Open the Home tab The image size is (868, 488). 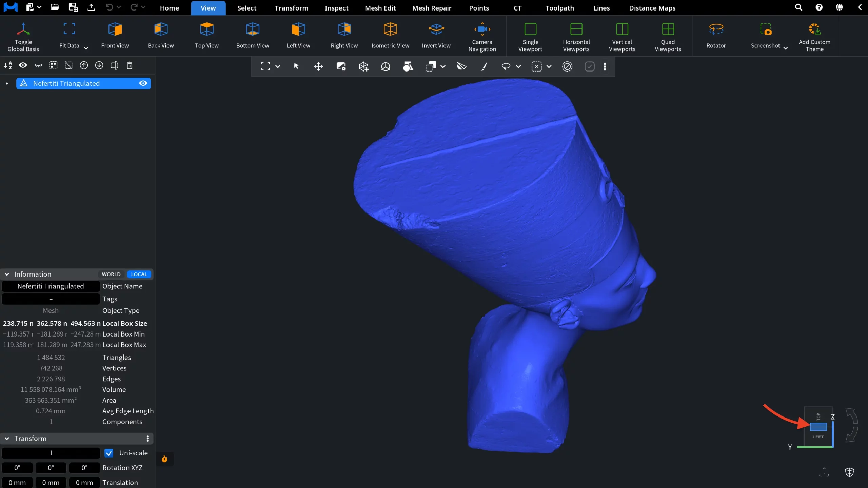pyautogui.click(x=170, y=8)
